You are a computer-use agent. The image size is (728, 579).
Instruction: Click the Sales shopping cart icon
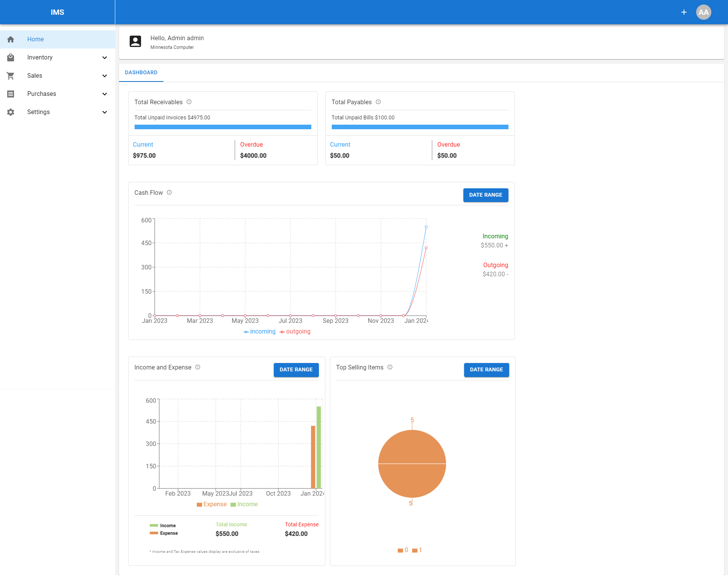point(11,76)
